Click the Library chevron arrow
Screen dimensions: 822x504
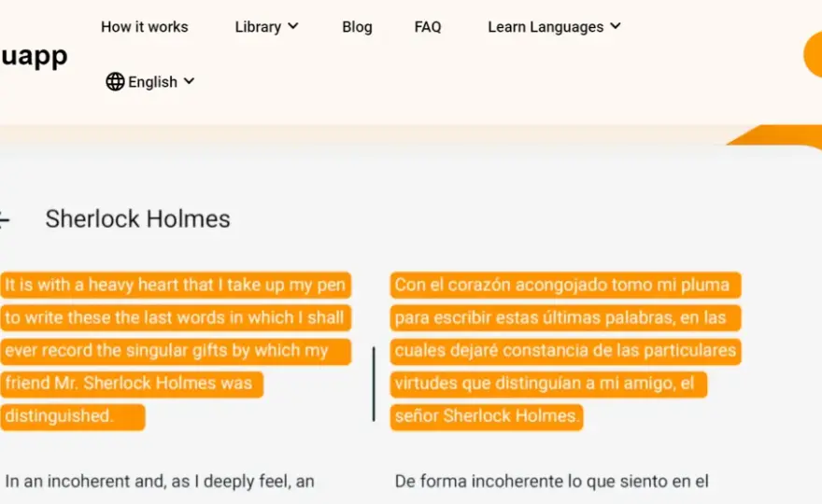[x=293, y=26]
